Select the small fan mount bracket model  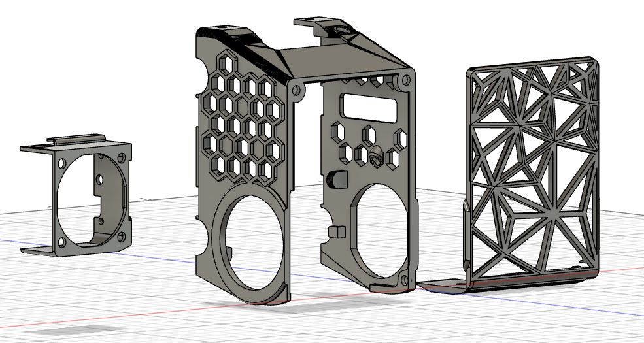[x=76, y=195]
